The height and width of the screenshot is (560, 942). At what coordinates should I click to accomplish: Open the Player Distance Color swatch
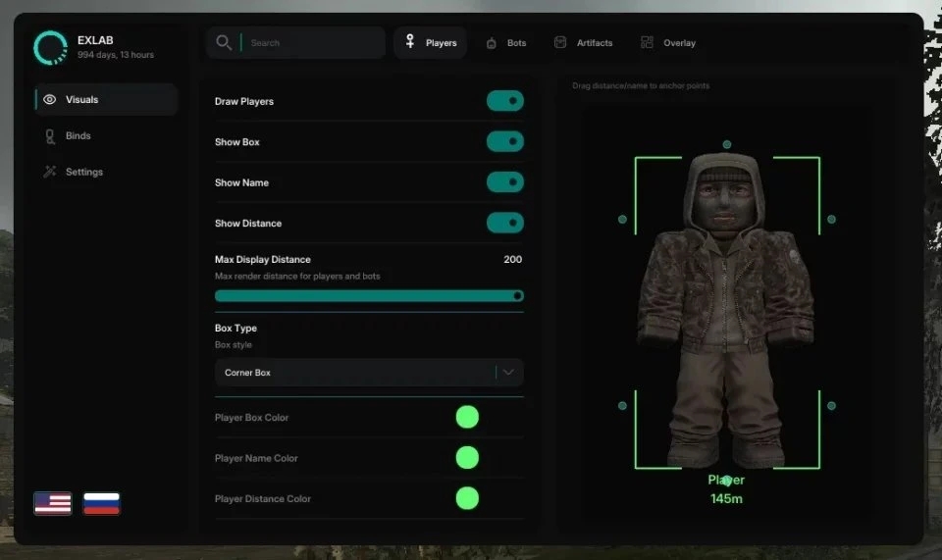click(467, 498)
